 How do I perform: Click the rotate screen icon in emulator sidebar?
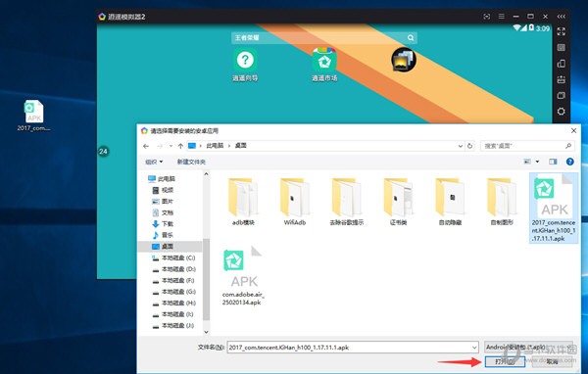561,64
